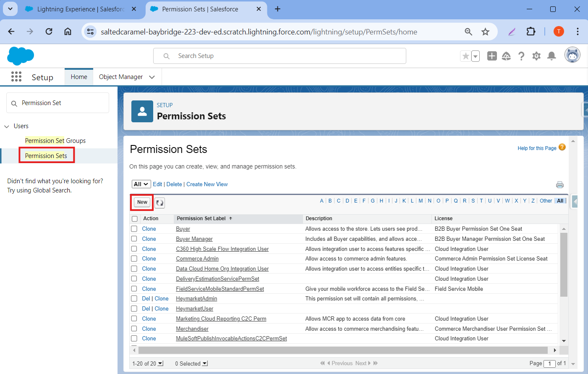Open the Salesforce Help question mark
This screenshot has width=588, height=374.
(521, 56)
